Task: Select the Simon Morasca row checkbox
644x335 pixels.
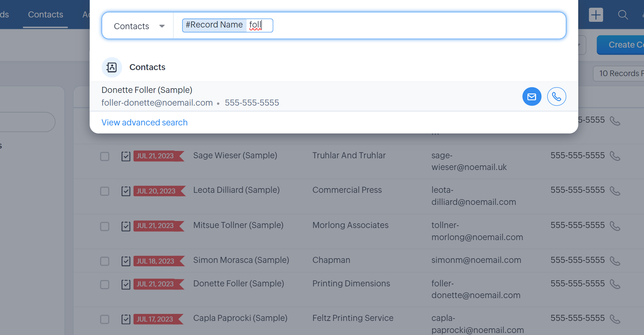Action: pos(105,261)
